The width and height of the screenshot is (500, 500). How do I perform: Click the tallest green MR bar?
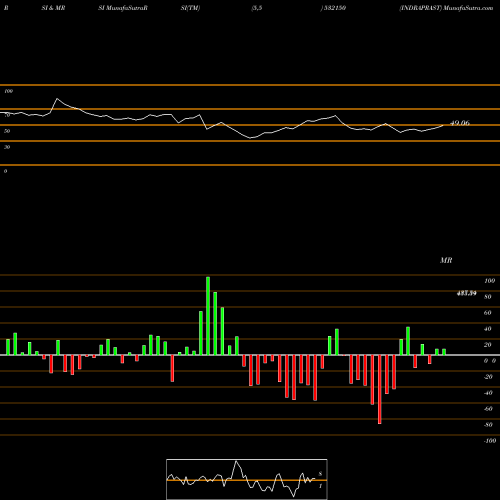pyautogui.click(x=208, y=316)
